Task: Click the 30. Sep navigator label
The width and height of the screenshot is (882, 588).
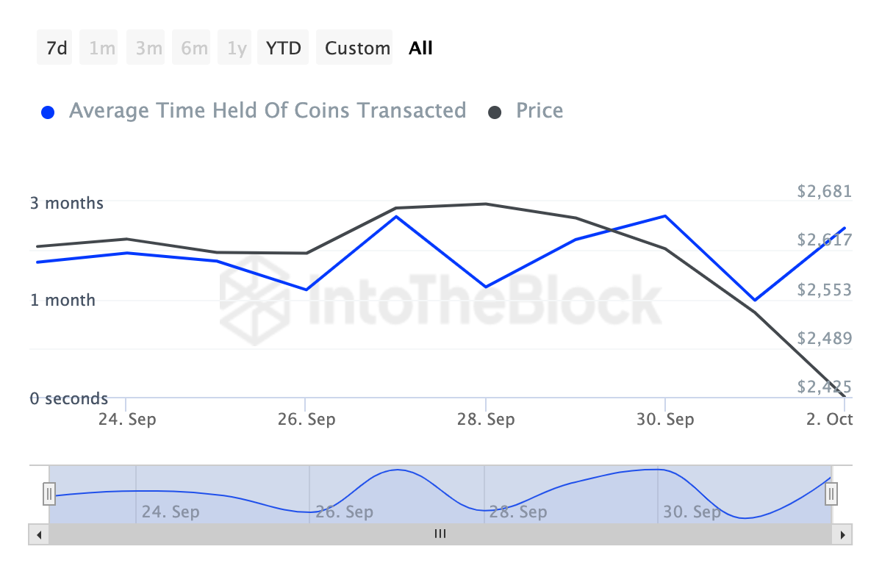Action: 692,512
